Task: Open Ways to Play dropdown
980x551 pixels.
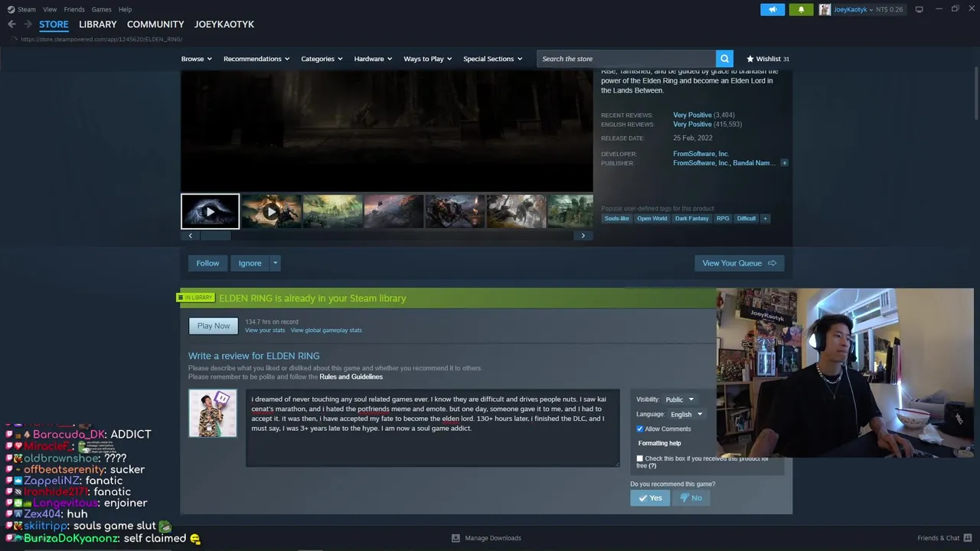Action: pyautogui.click(x=428, y=59)
